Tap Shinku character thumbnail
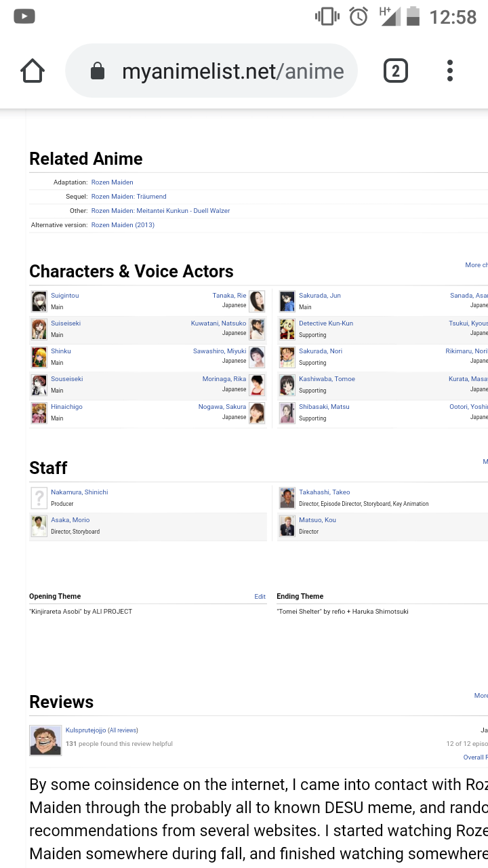Image resolution: width=488 pixels, height=868 pixels. click(x=39, y=357)
